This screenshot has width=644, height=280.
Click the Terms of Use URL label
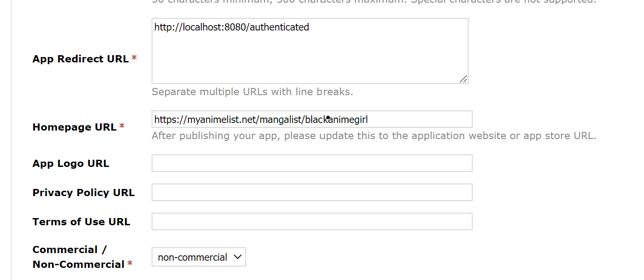click(x=81, y=222)
